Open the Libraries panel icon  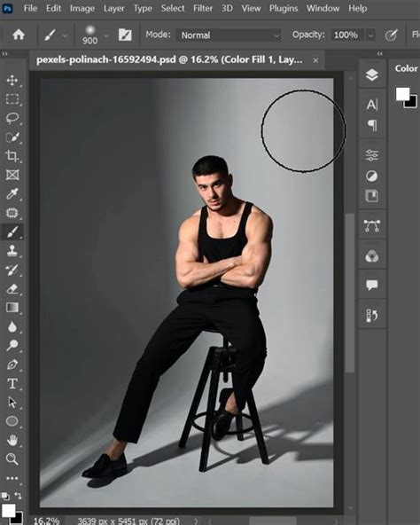tap(372, 196)
